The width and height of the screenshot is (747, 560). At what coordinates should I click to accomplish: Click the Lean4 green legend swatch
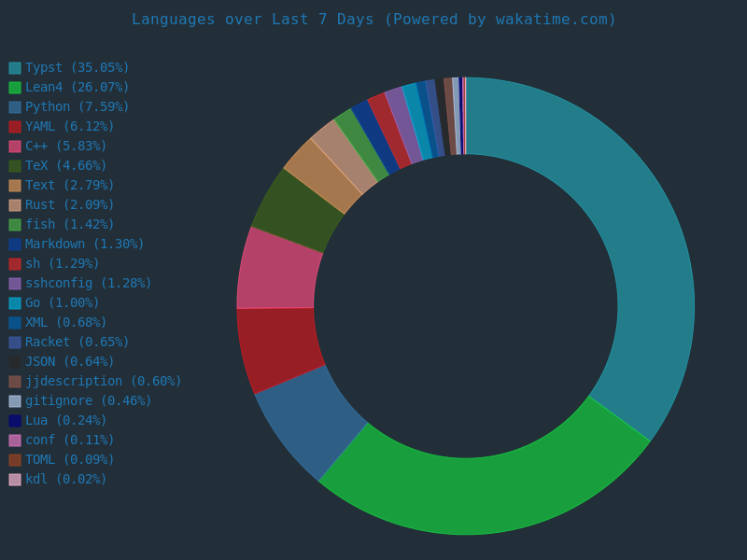pos(15,88)
